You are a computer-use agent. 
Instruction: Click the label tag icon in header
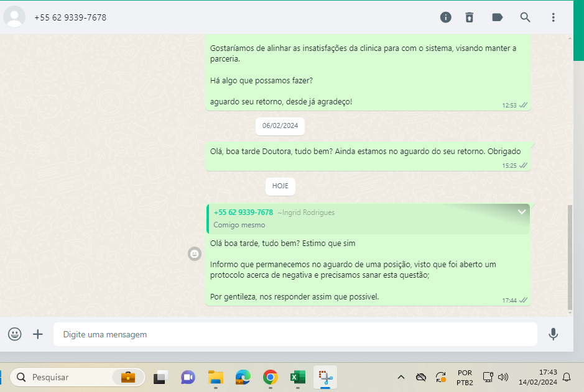[497, 17]
